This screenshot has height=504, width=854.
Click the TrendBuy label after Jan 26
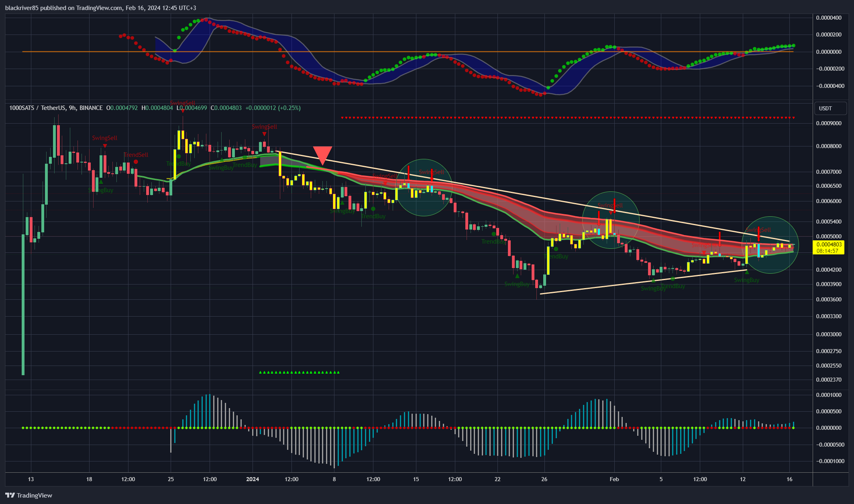[x=556, y=256]
